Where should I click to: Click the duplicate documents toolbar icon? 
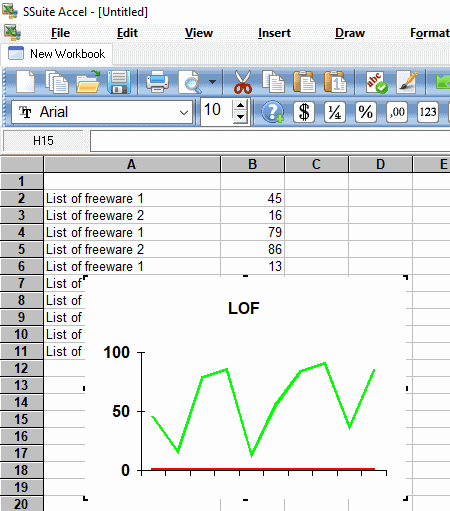(x=56, y=82)
